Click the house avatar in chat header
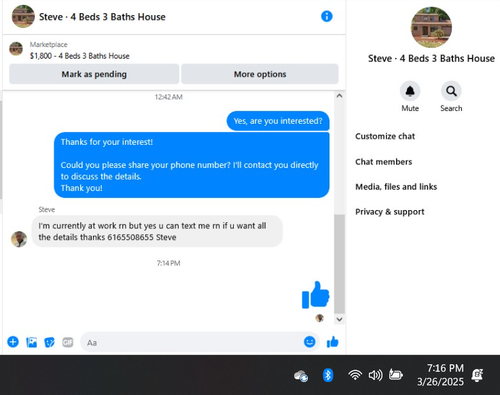The image size is (500, 395). pos(23,16)
